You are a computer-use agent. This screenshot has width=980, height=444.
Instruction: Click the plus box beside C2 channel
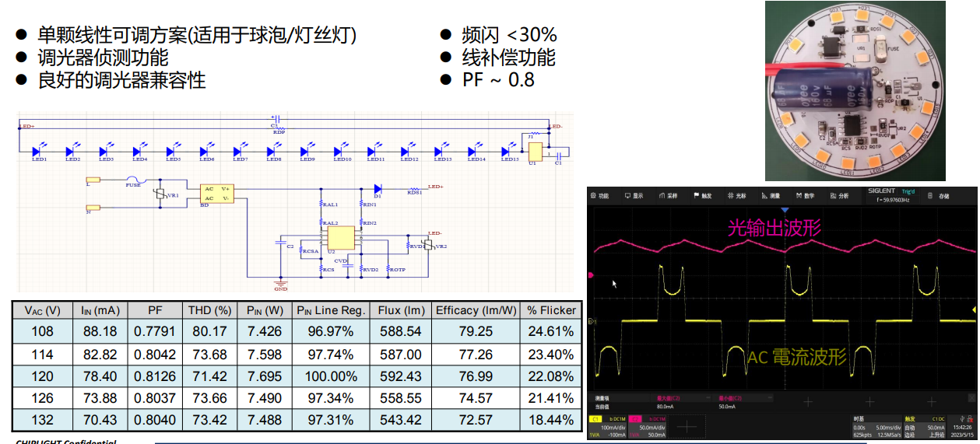687,426
